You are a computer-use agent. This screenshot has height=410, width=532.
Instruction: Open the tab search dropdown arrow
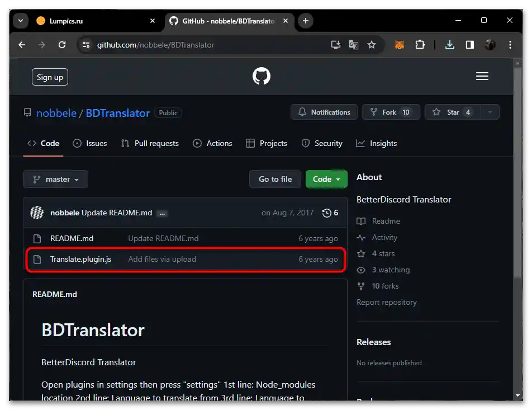[21, 21]
